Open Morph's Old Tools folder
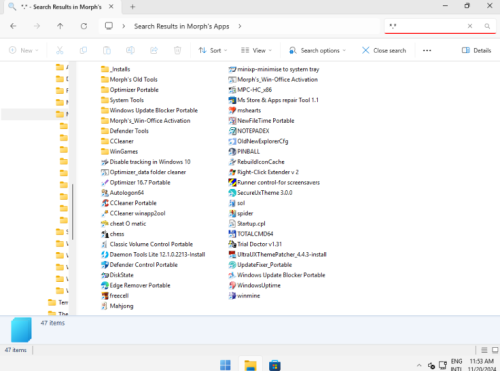This screenshot has width=500, height=371. point(129,79)
